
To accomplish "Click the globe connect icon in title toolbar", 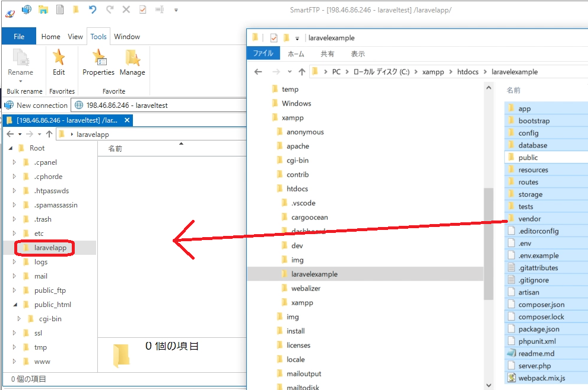I will [27, 9].
